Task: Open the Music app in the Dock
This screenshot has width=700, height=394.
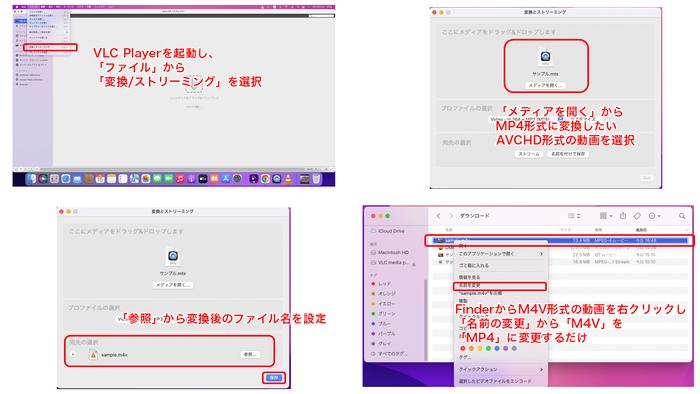Action: (x=180, y=179)
